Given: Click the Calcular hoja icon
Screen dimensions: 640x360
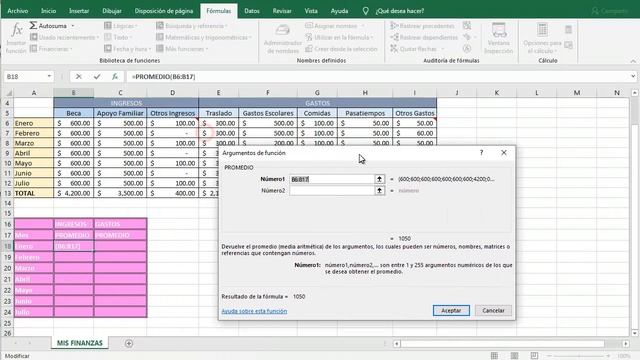Looking at the screenshot, I should pos(569,44).
